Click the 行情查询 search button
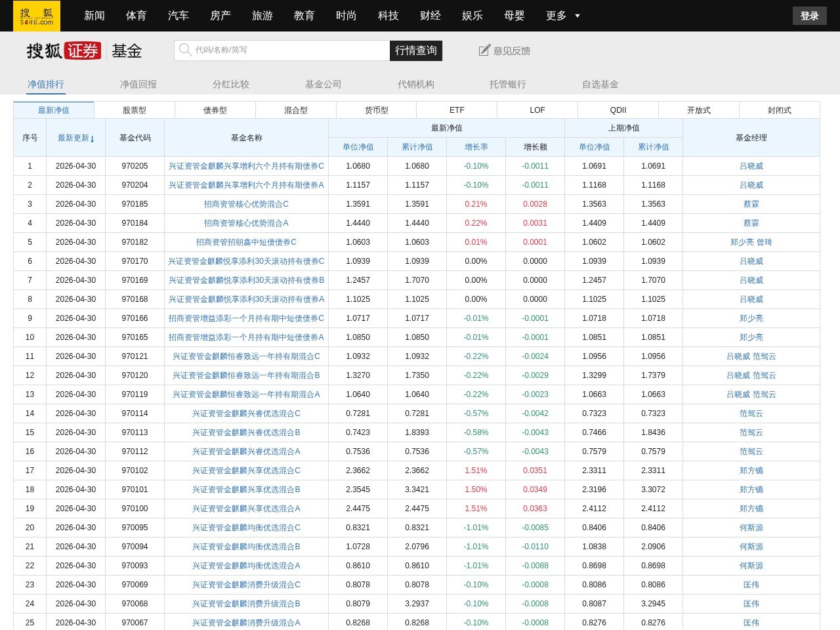The width and height of the screenshot is (840, 630). (x=416, y=51)
